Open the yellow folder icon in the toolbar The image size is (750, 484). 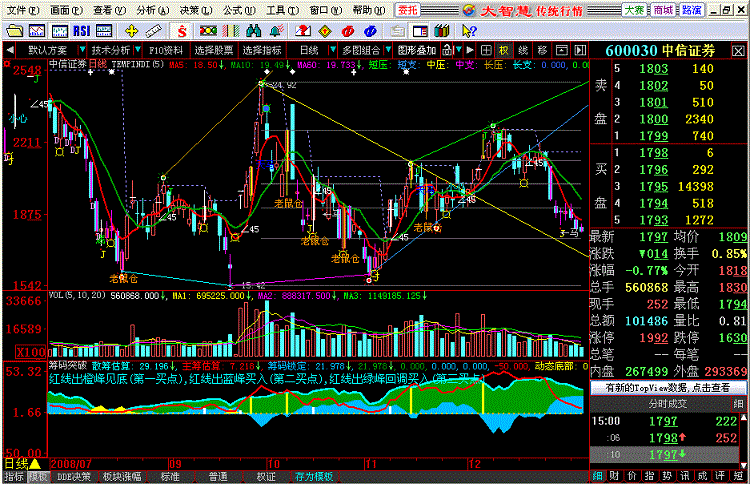tap(14, 31)
